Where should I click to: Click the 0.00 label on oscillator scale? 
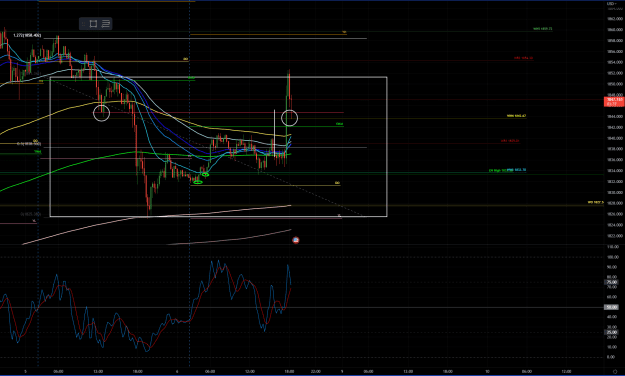click(611, 357)
